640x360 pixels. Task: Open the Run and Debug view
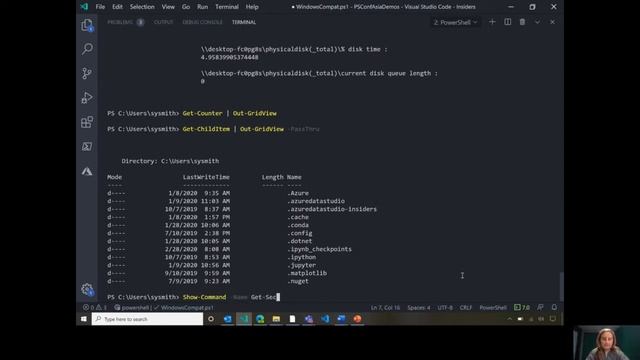87,98
